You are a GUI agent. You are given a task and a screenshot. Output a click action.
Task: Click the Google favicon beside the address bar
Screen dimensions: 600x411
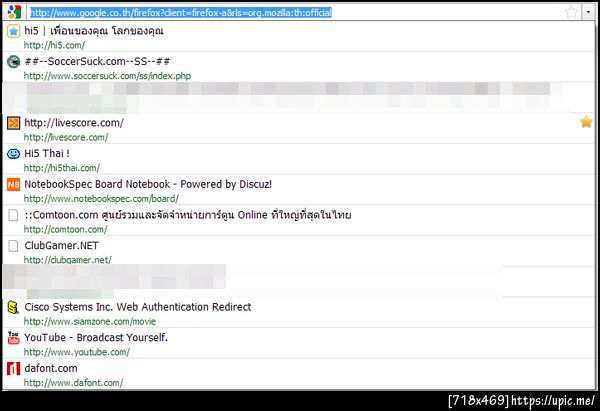point(14,12)
